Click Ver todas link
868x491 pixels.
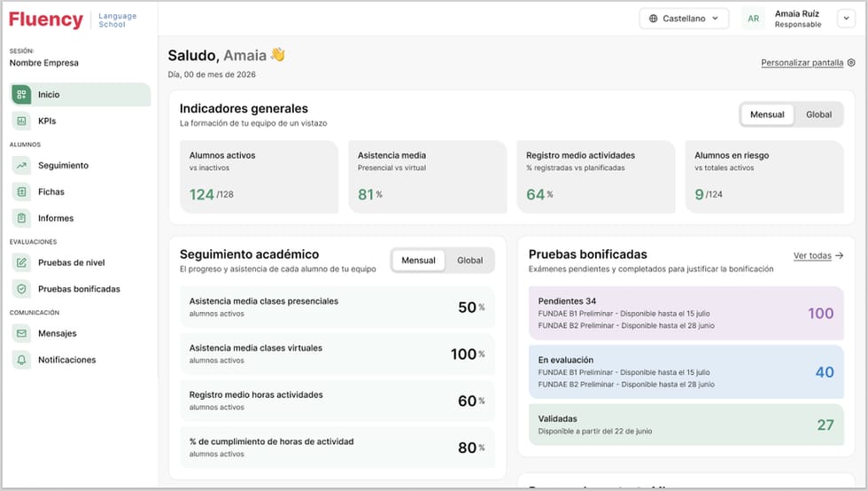pos(812,255)
